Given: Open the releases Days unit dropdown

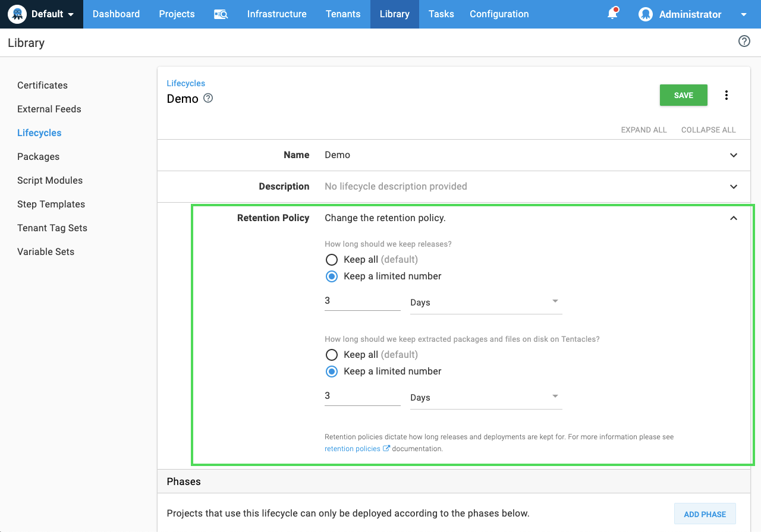Looking at the screenshot, I should pyautogui.click(x=485, y=302).
